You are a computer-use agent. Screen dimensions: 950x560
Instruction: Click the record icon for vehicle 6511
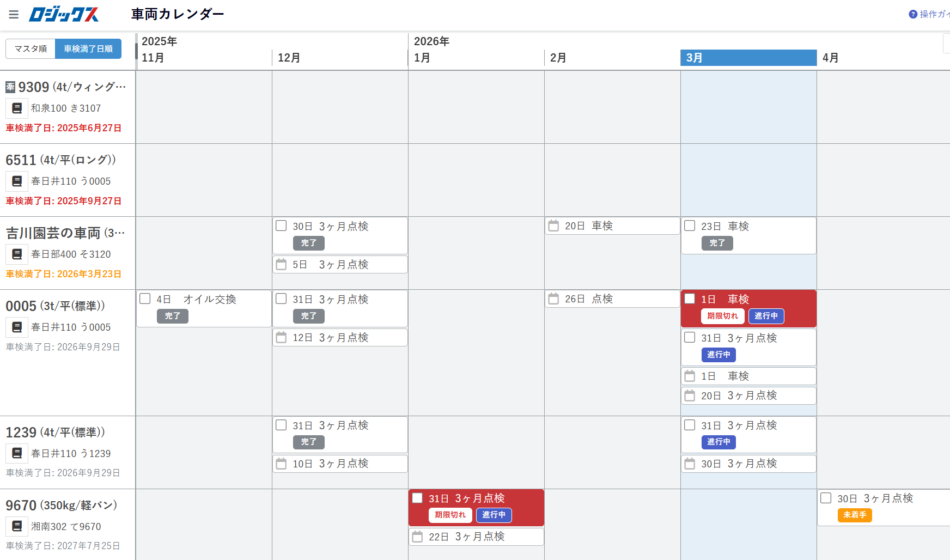point(17,181)
